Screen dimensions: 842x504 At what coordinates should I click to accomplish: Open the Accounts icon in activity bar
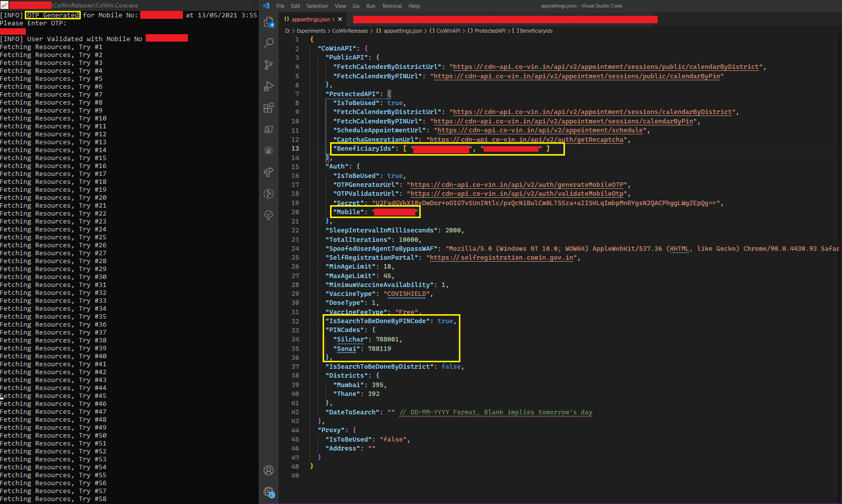pyautogui.click(x=269, y=470)
